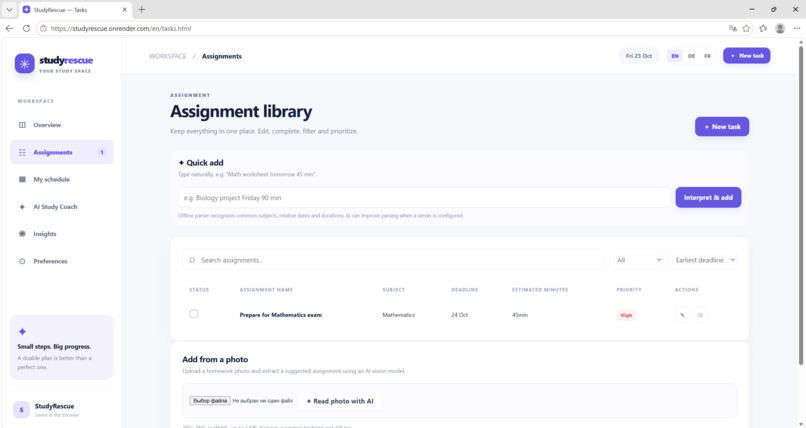Click the Assignments list icon
Image resolution: width=806 pixels, height=428 pixels.
pyautogui.click(x=22, y=152)
